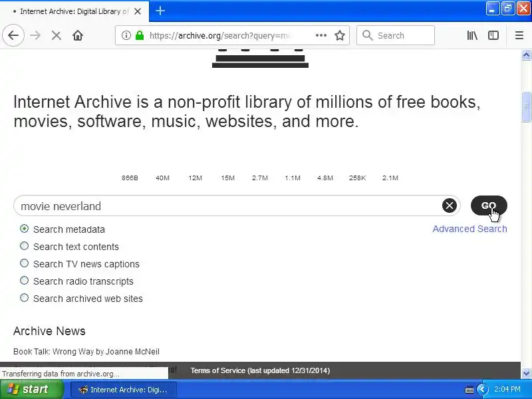Close the Internet Archive tab
The height and width of the screenshot is (399, 532).
[x=138, y=11]
